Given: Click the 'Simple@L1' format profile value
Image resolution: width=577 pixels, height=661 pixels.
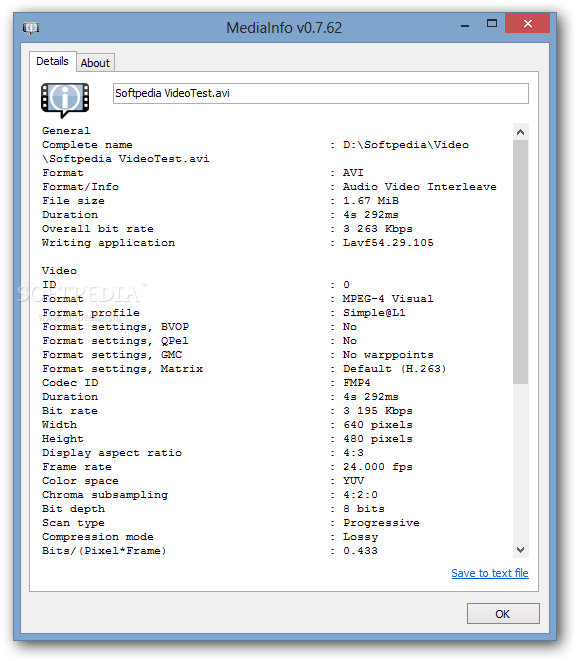Looking at the screenshot, I should (x=374, y=313).
